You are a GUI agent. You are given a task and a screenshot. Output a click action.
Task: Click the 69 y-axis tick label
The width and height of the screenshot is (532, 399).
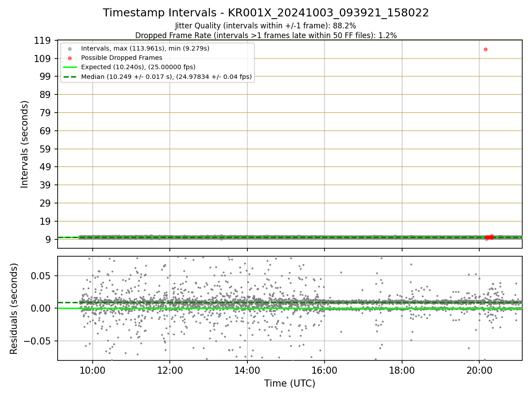(x=46, y=131)
